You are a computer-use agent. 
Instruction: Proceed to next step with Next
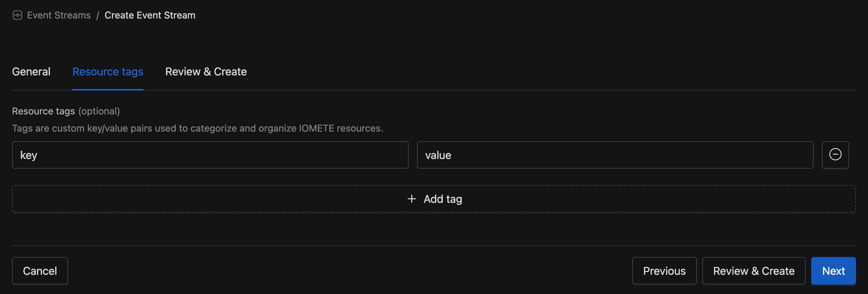pyautogui.click(x=833, y=271)
